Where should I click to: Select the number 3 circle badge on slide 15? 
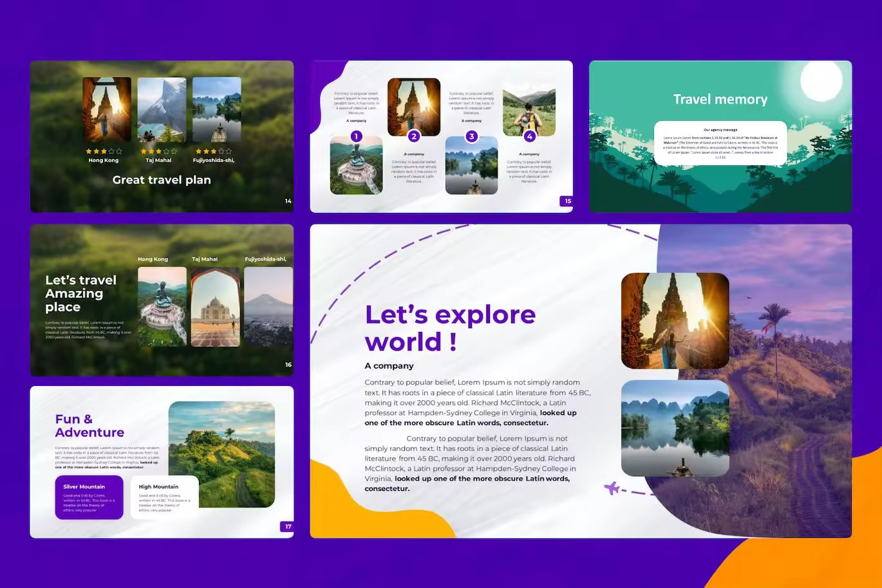click(472, 136)
